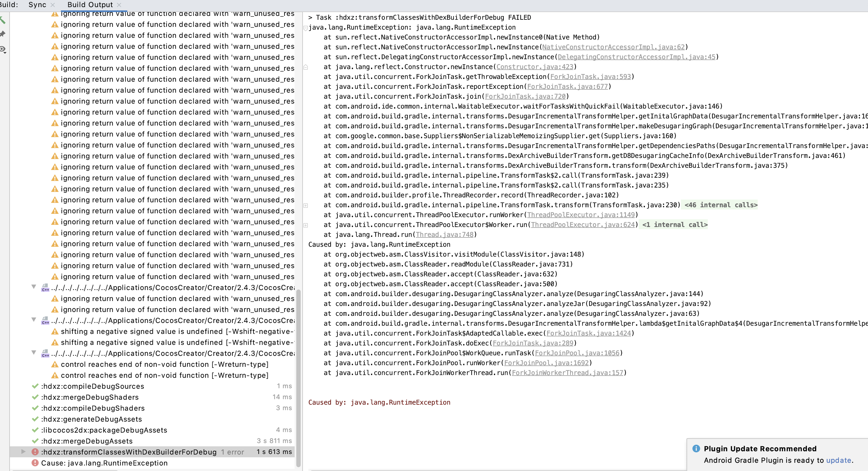Screen dimensions: 868x471
Task: Collapse the first CocosCreator C++ file node
Action: pyautogui.click(x=34, y=287)
